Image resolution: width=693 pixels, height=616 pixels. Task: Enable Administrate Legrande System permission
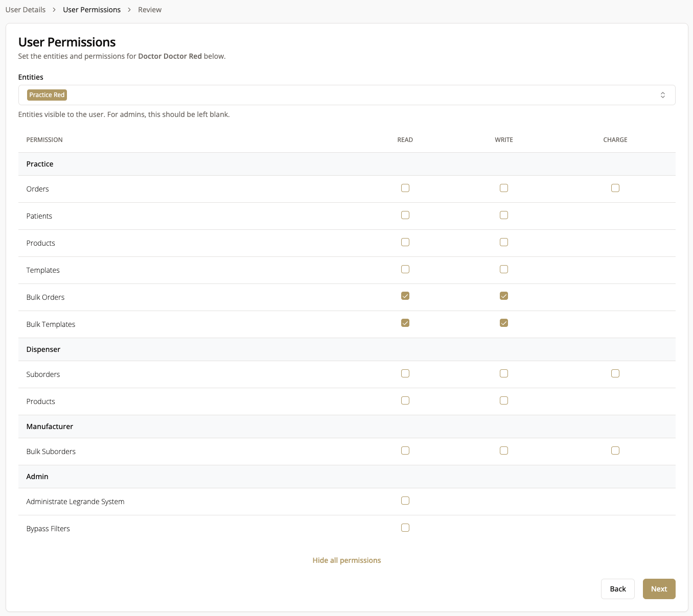(405, 501)
